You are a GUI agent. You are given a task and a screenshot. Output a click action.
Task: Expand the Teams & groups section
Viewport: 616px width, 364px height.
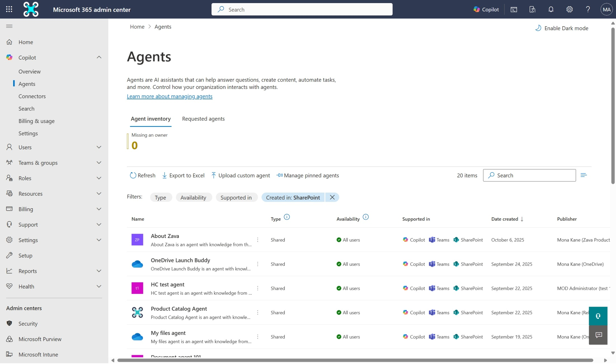[99, 162]
